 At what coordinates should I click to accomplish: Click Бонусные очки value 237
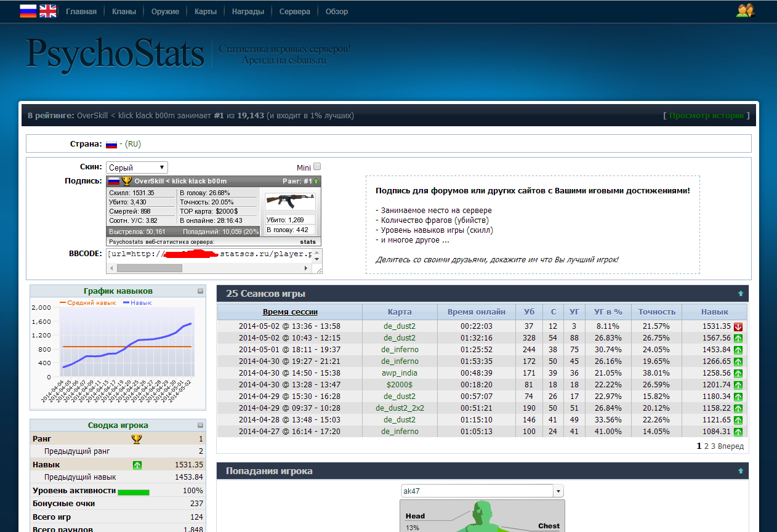pyautogui.click(x=196, y=504)
